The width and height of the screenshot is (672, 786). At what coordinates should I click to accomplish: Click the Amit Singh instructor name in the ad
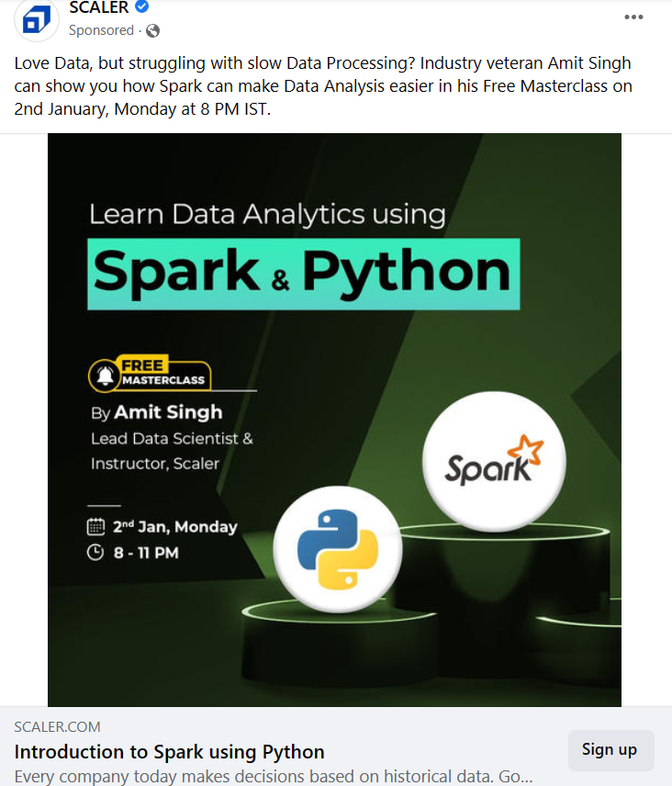[x=168, y=412]
